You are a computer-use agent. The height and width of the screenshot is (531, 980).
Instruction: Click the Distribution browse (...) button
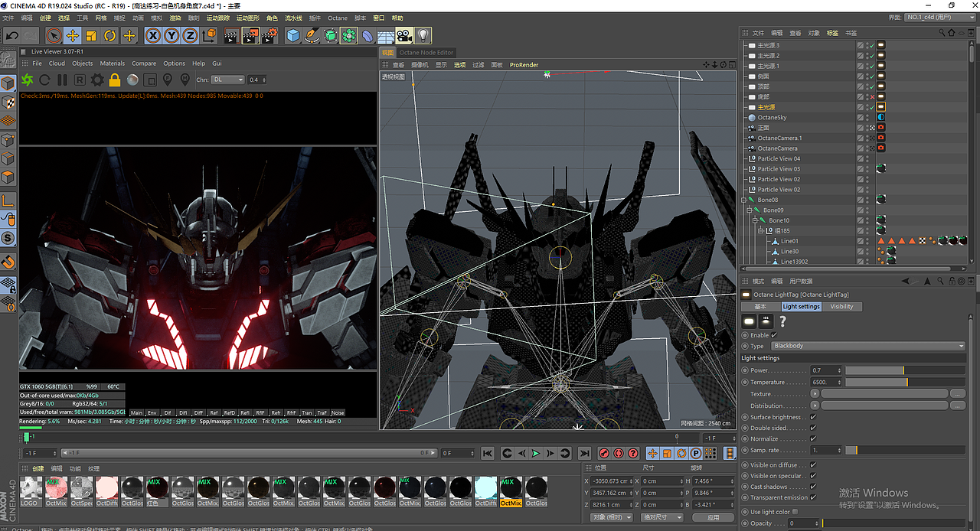click(x=957, y=406)
